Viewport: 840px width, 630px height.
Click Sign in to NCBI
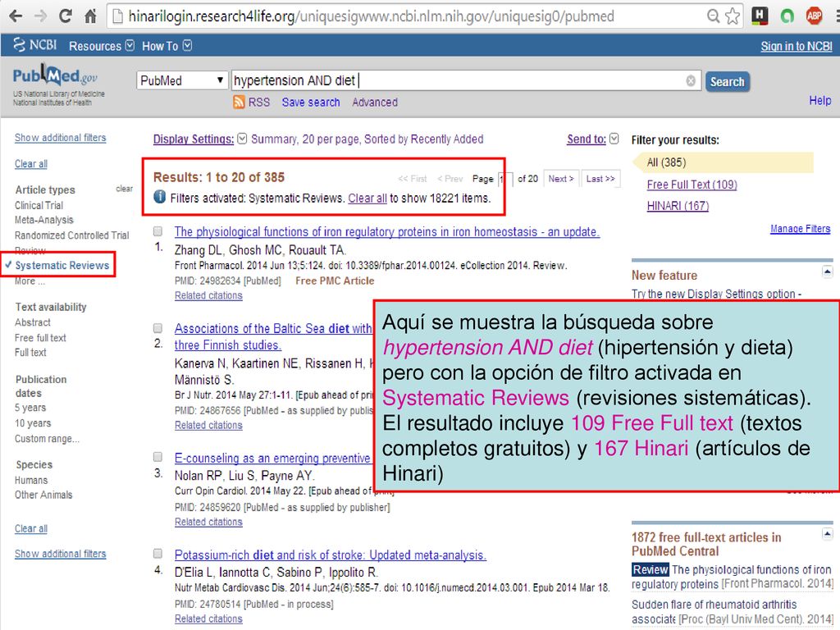point(796,47)
